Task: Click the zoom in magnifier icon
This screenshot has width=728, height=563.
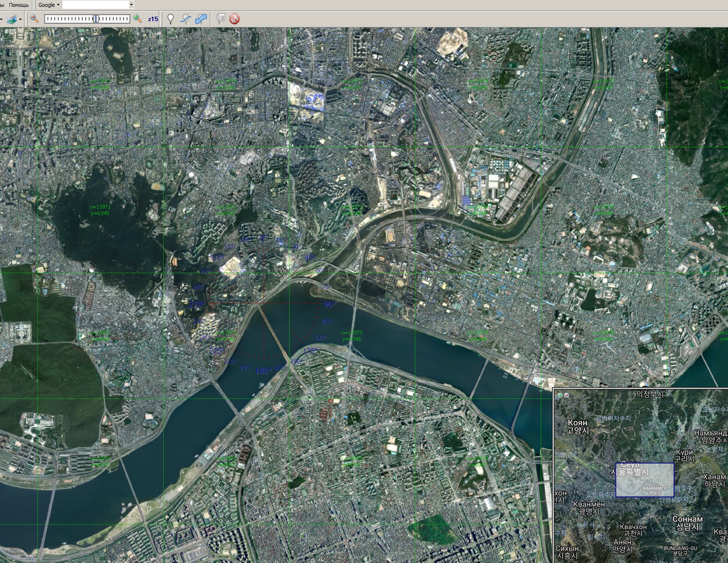Action: pos(138,19)
